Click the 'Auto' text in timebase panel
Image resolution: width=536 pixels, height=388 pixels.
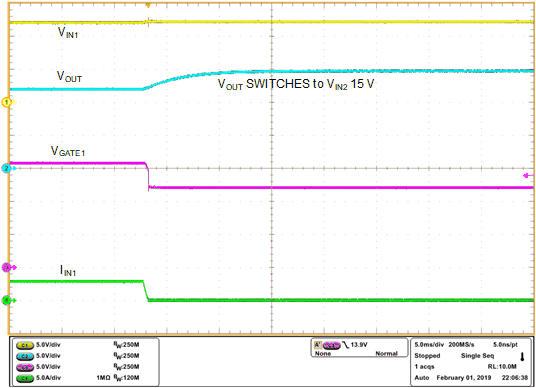(421, 378)
